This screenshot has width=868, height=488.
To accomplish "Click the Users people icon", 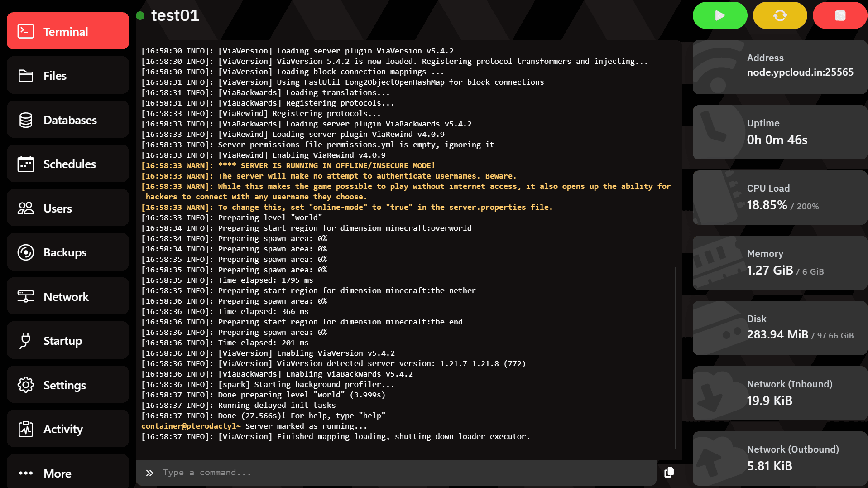I will pyautogui.click(x=26, y=208).
